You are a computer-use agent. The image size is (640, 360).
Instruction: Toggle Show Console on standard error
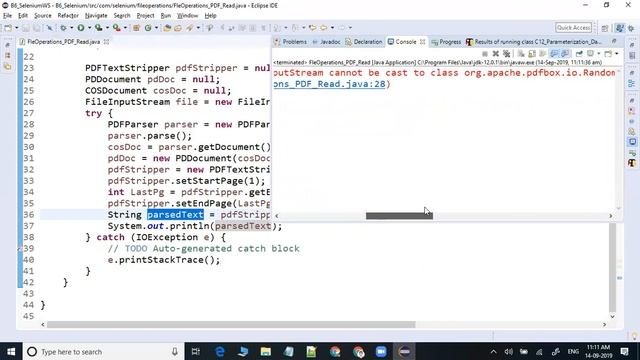point(565,53)
